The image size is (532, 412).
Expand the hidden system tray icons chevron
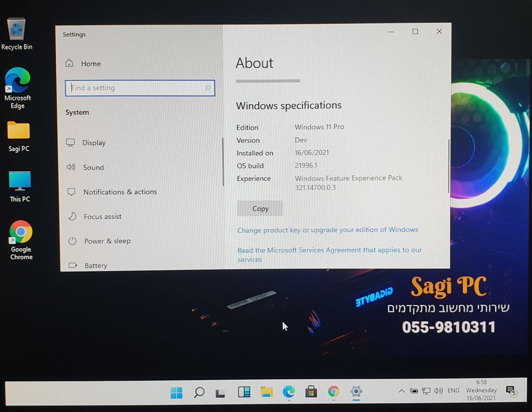[x=401, y=391]
